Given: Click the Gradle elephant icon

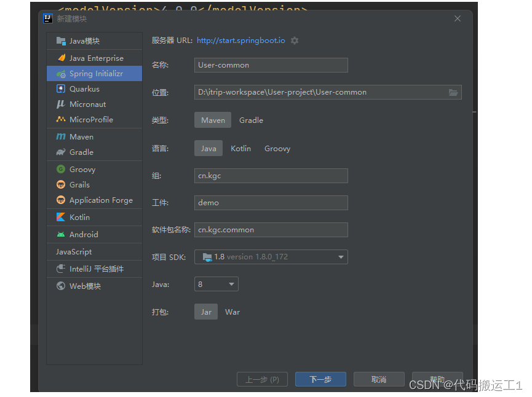Looking at the screenshot, I should click(61, 152).
